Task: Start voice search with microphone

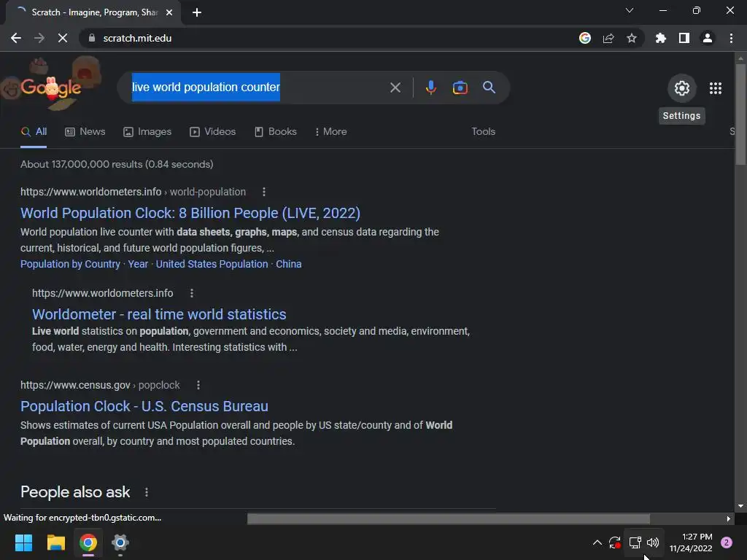Action: pyautogui.click(x=430, y=87)
